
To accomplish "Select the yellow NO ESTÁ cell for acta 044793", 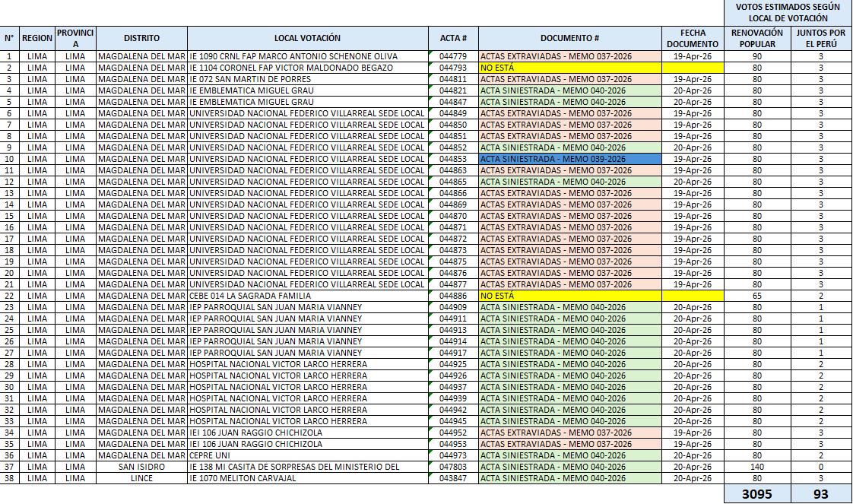I will (x=569, y=68).
